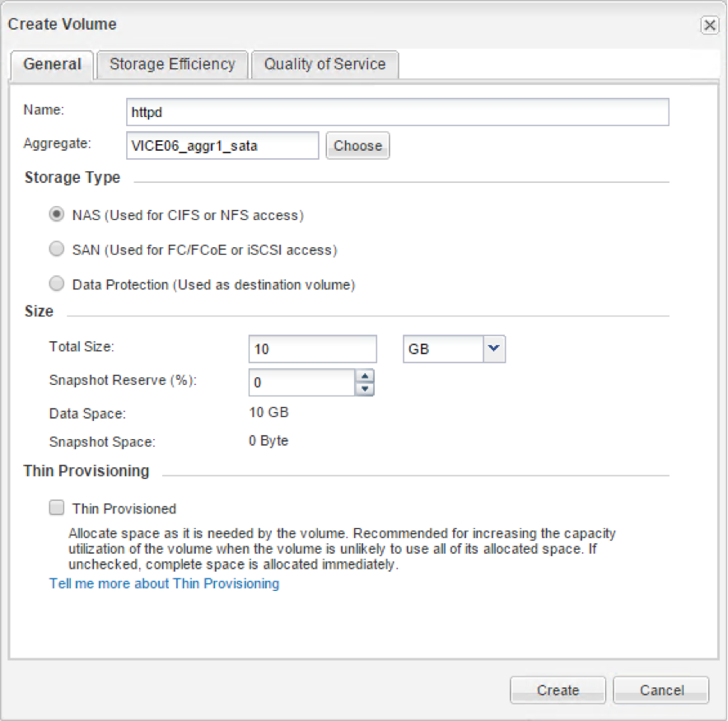Select the SAN storage type option
Screen dimensions: 728x721
57,250
